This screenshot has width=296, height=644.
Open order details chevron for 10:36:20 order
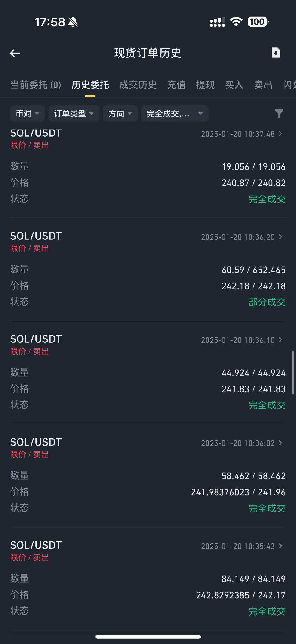click(281, 237)
